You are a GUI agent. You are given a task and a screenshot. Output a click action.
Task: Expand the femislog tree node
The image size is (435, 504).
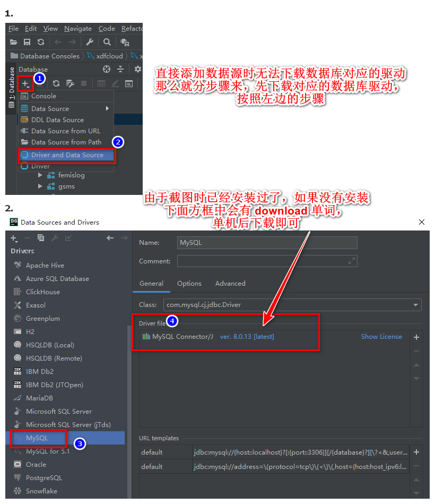tap(40, 175)
